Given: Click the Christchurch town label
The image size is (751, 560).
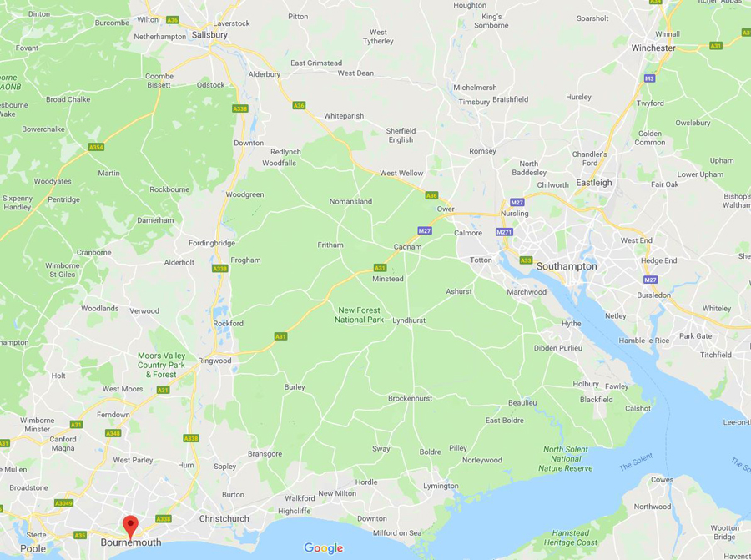Looking at the screenshot, I should pyautogui.click(x=224, y=518).
